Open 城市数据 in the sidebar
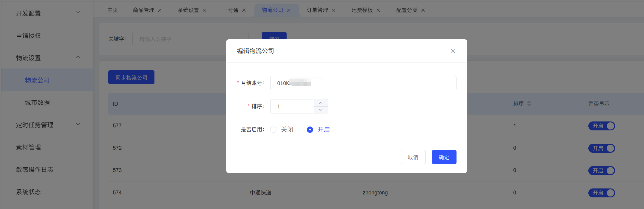 37,103
